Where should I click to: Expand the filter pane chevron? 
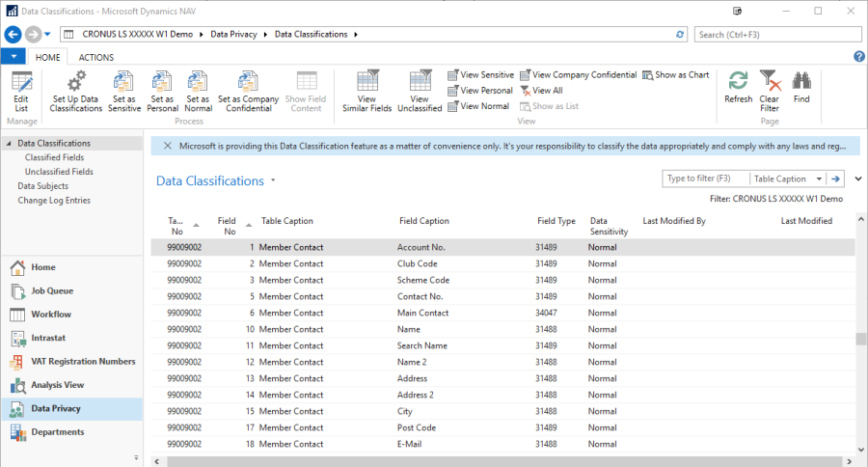pyautogui.click(x=858, y=179)
